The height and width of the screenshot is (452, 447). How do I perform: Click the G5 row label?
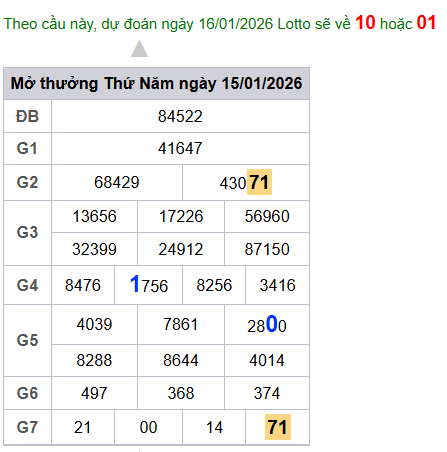pos(27,340)
